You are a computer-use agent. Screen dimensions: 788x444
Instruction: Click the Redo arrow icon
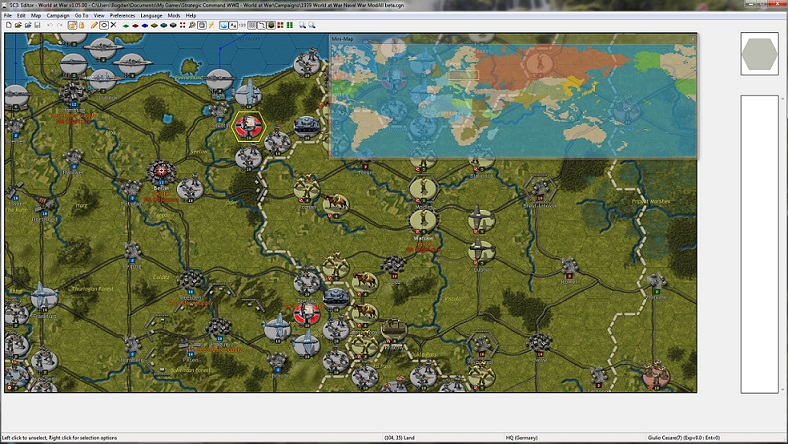59,25
